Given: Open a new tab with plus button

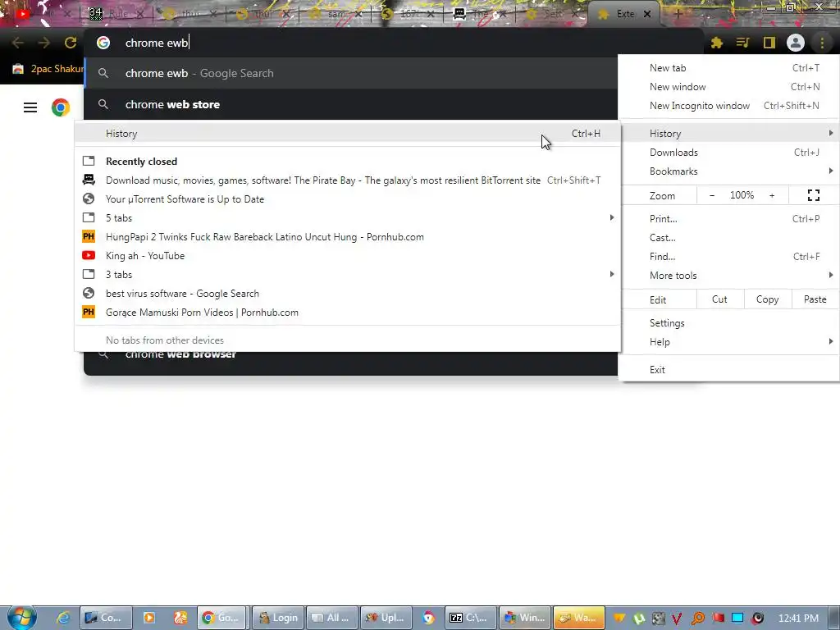Looking at the screenshot, I should pyautogui.click(x=678, y=15).
